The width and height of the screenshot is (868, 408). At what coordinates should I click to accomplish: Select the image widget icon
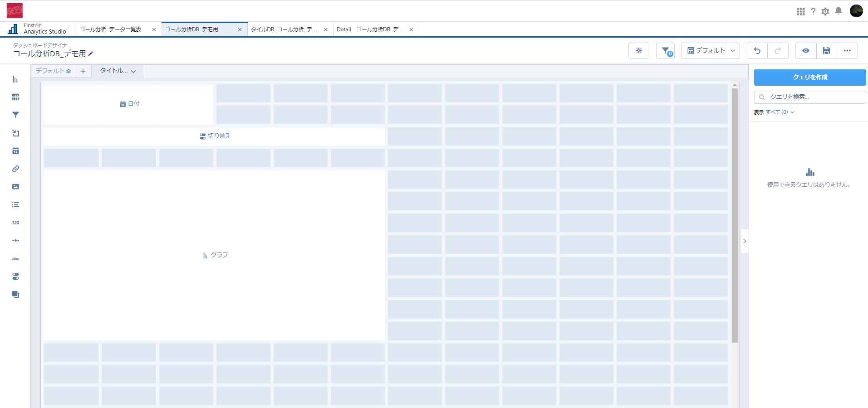(x=15, y=187)
